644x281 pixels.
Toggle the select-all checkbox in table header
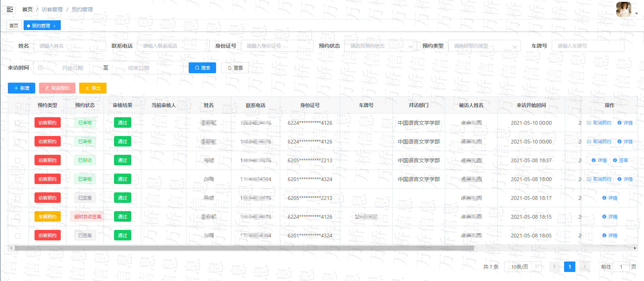[18, 106]
